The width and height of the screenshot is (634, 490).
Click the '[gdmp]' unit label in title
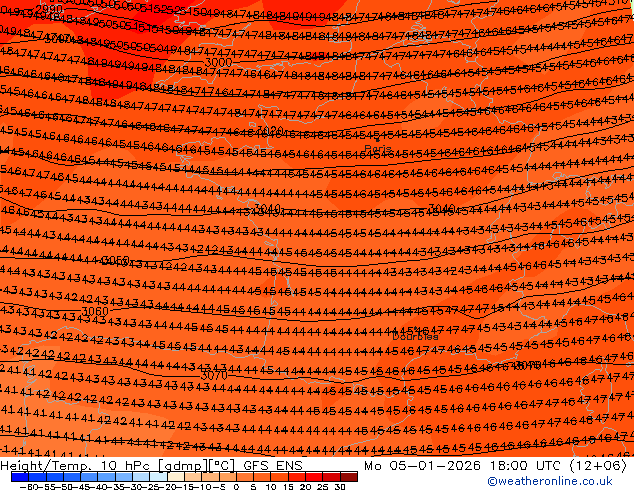coord(183,466)
